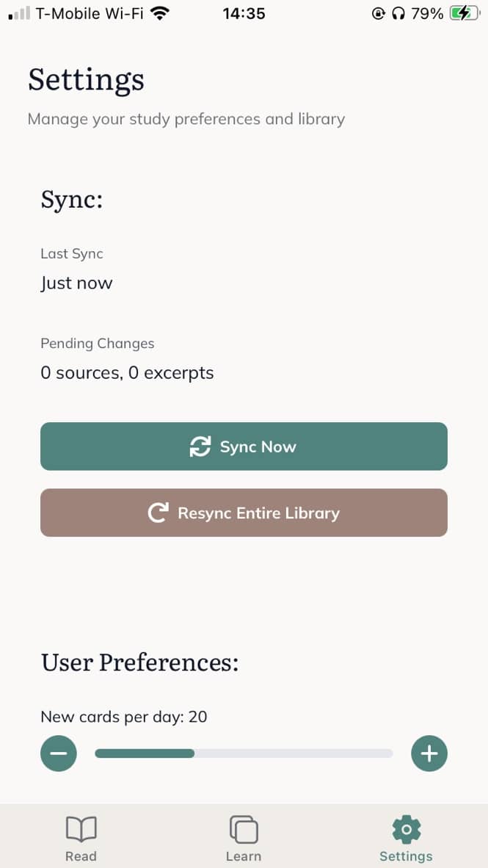Viewport: 488px width, 868px height.
Task: Switch to the Read tab label
Action: 81,856
